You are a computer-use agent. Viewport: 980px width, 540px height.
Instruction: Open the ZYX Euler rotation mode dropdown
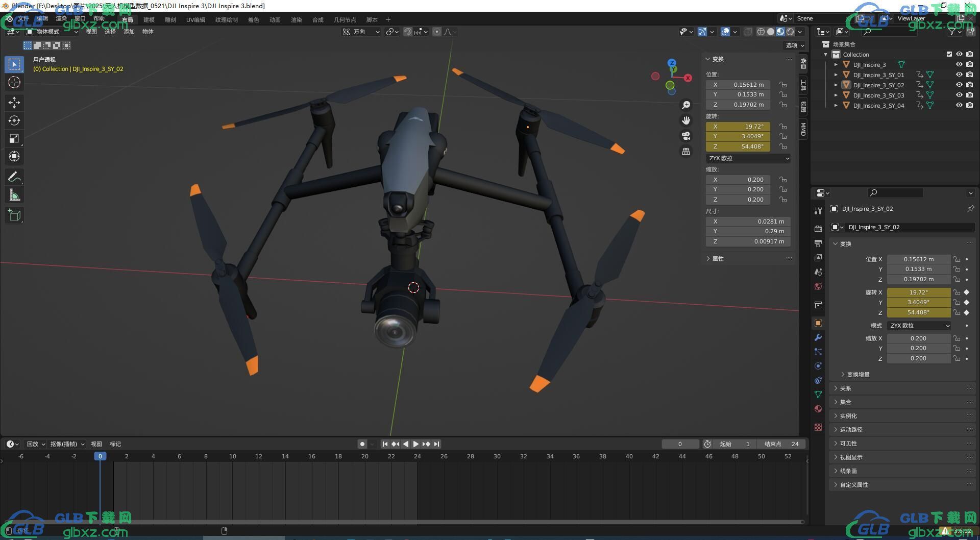(748, 158)
